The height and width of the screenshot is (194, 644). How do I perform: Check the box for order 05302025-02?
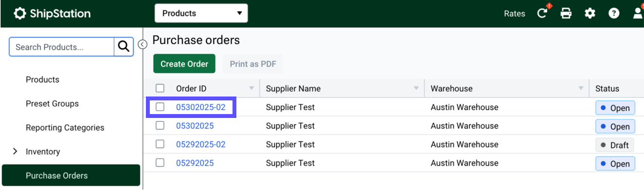pyautogui.click(x=160, y=107)
